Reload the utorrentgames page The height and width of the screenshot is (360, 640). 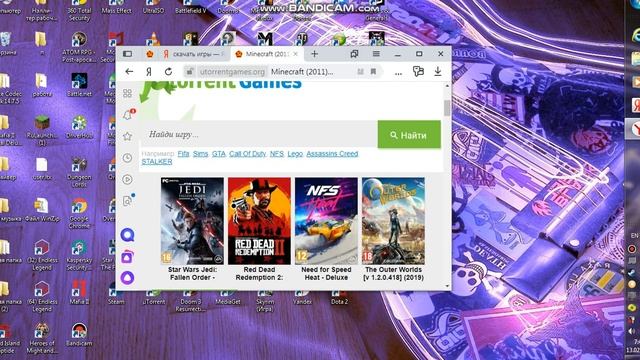[x=168, y=71]
